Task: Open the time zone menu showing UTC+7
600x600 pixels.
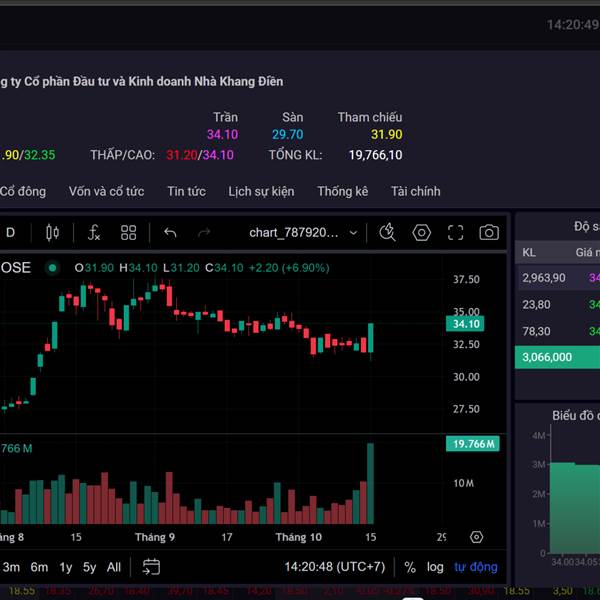Action: [333, 567]
